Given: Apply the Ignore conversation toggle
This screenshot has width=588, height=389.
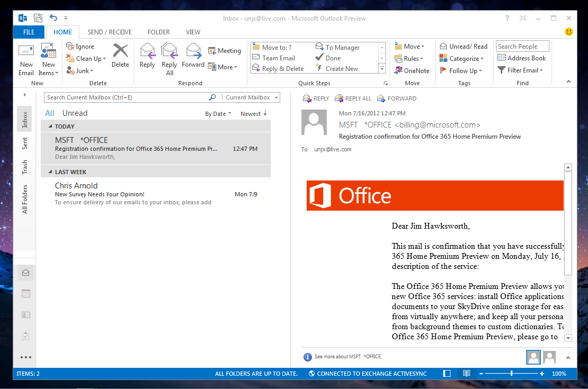Looking at the screenshot, I should (83, 47).
